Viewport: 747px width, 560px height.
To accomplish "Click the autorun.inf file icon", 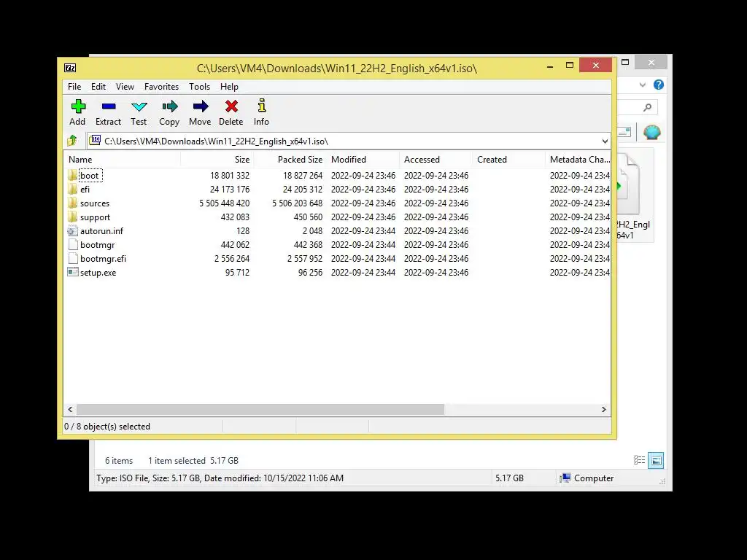I will (x=72, y=231).
